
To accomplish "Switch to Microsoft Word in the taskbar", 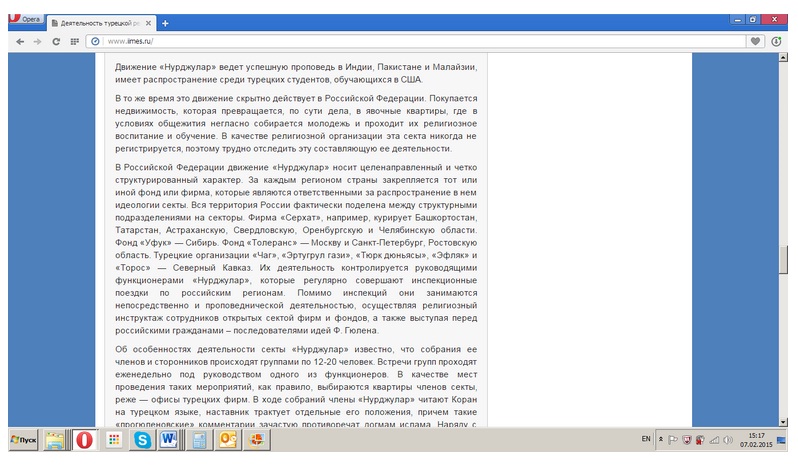I will coord(169,440).
